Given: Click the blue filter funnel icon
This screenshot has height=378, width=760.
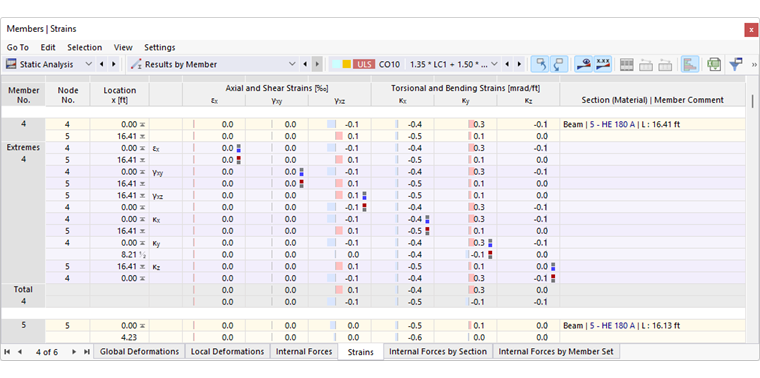Looking at the screenshot, I should (x=736, y=64).
